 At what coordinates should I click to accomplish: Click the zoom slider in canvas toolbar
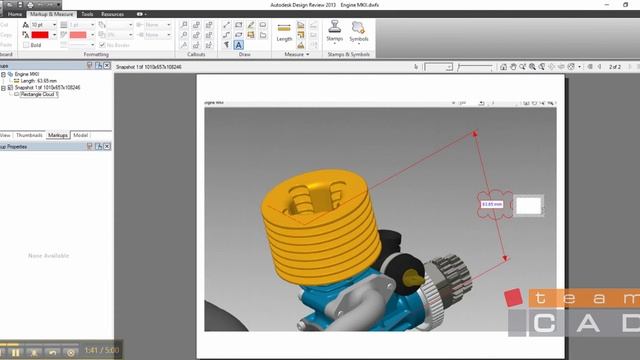point(475,67)
